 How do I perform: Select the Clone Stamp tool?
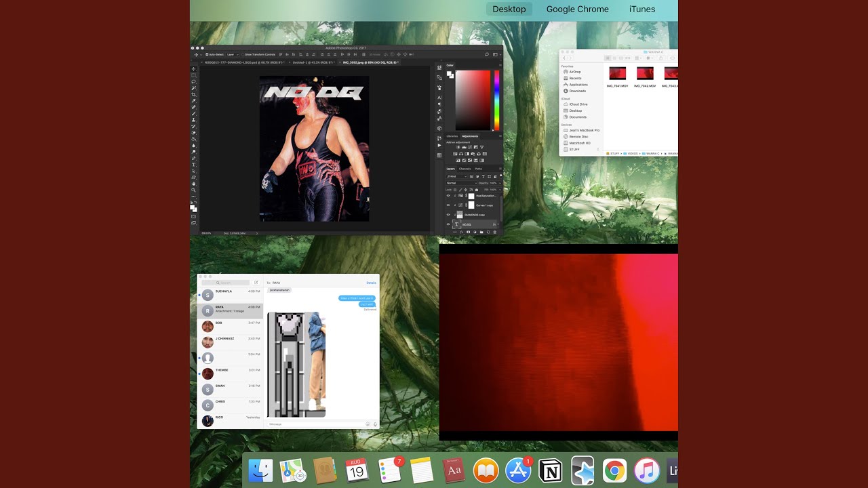click(x=193, y=119)
